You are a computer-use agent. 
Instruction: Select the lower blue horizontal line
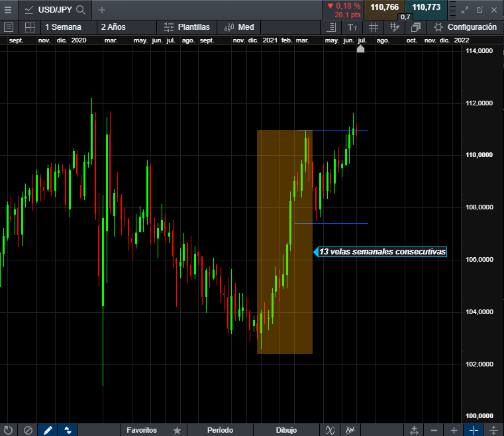[x=331, y=223]
